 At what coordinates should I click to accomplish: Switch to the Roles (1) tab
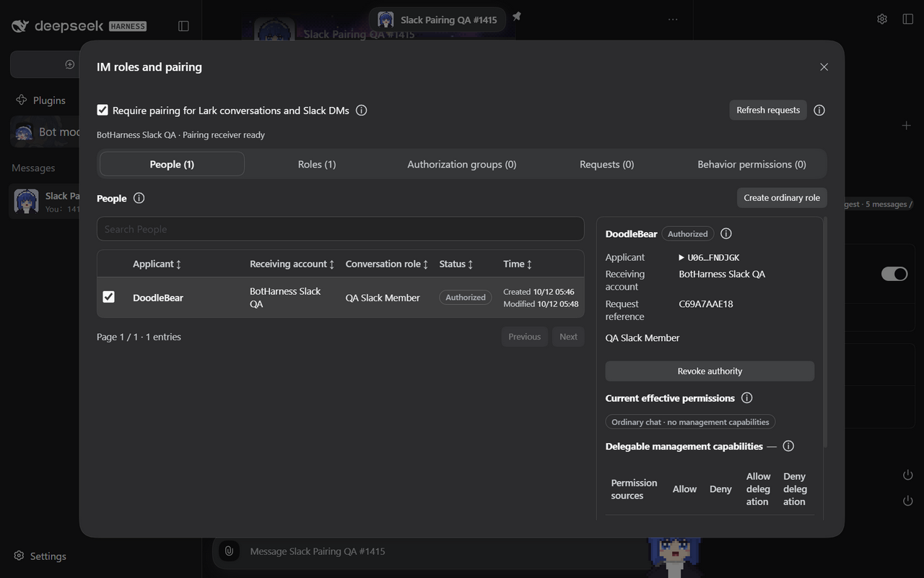pos(317,164)
